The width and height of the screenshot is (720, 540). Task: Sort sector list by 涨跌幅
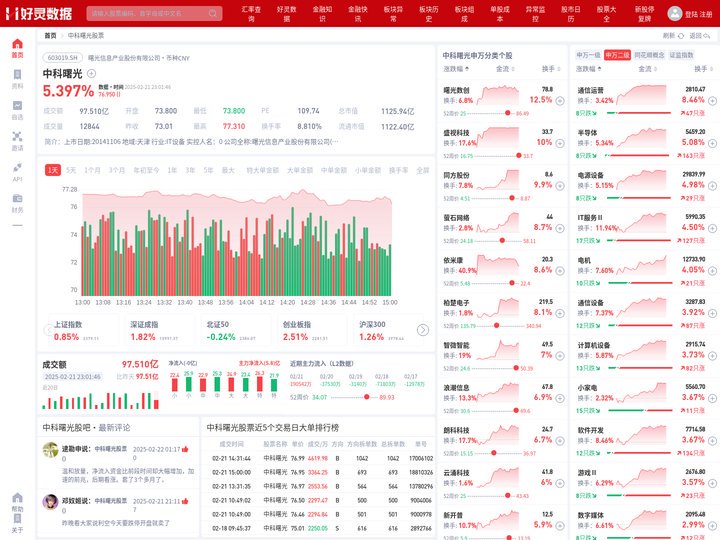point(589,69)
